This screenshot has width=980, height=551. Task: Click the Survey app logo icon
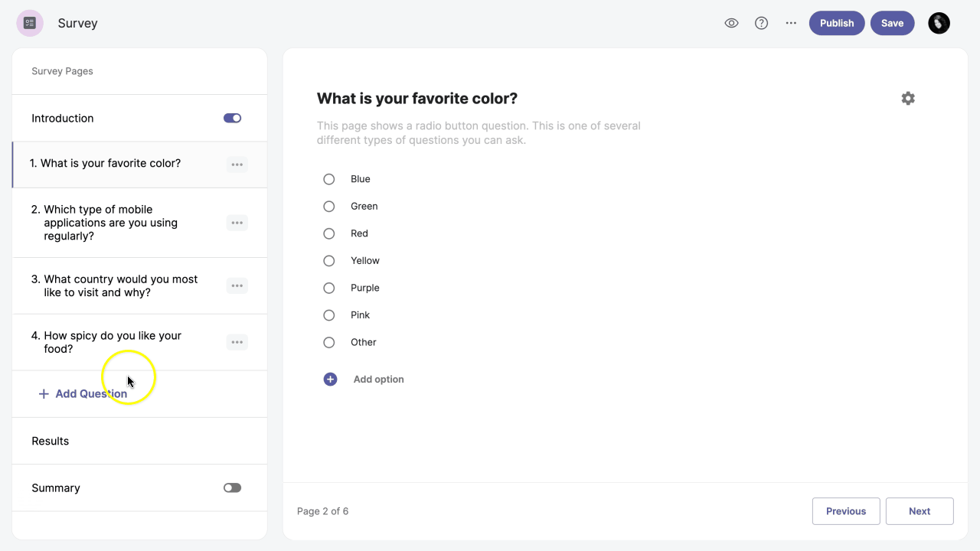tap(30, 23)
